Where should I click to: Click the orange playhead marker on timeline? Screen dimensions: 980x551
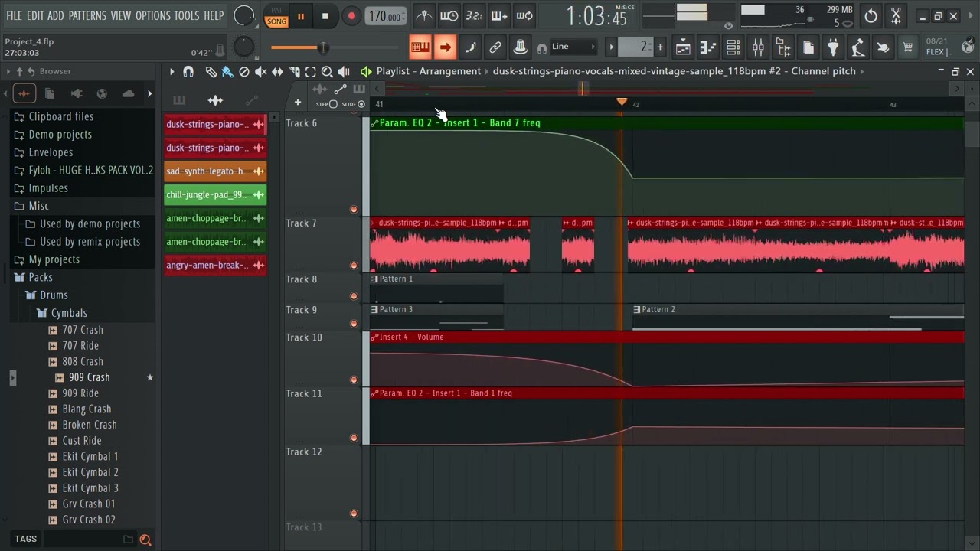point(622,102)
